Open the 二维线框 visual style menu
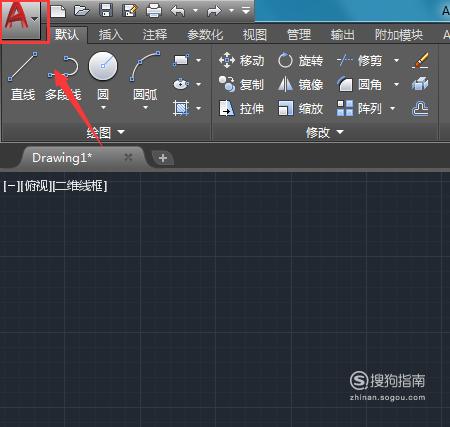The height and width of the screenshot is (427, 450). pyautogui.click(x=80, y=186)
